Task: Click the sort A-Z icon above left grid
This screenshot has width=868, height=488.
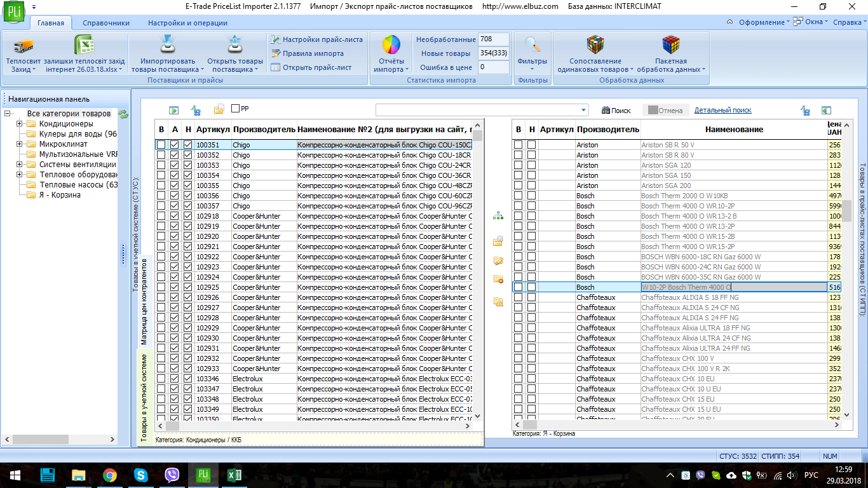Action: click(x=196, y=110)
